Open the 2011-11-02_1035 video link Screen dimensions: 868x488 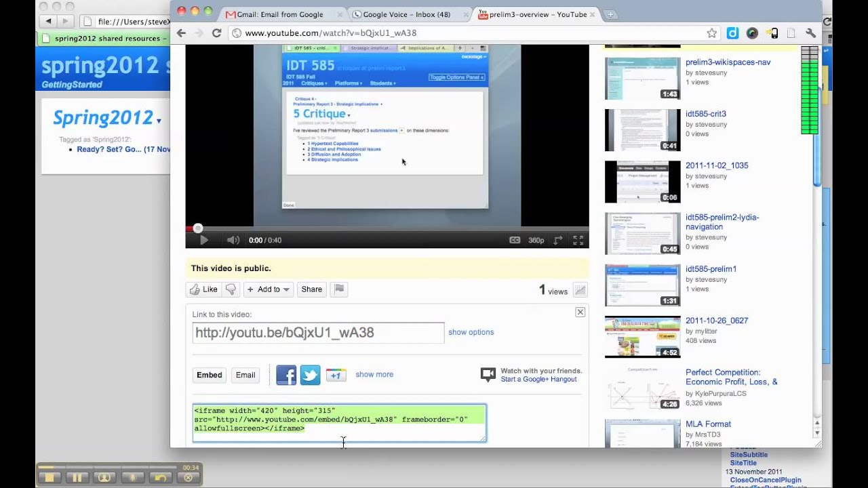coord(717,165)
